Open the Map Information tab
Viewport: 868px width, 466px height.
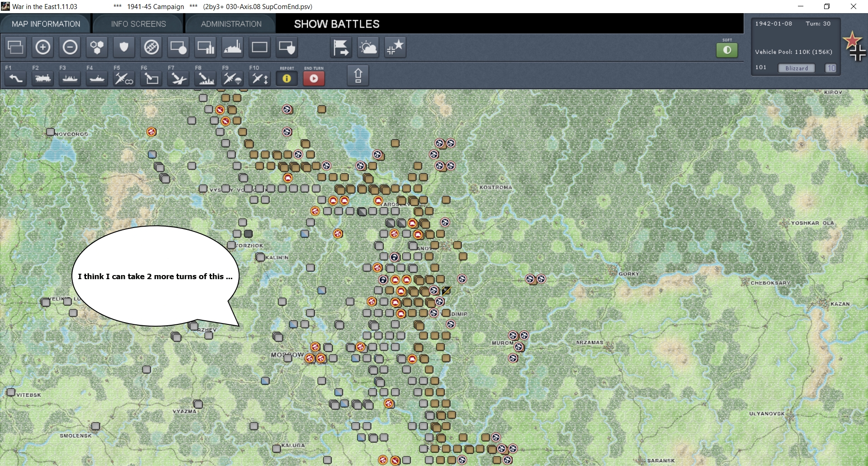(x=46, y=24)
